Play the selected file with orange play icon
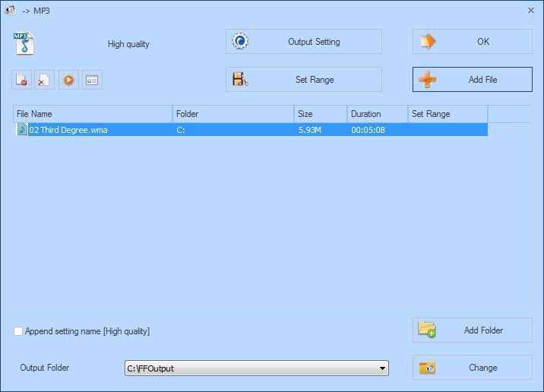 coord(68,80)
